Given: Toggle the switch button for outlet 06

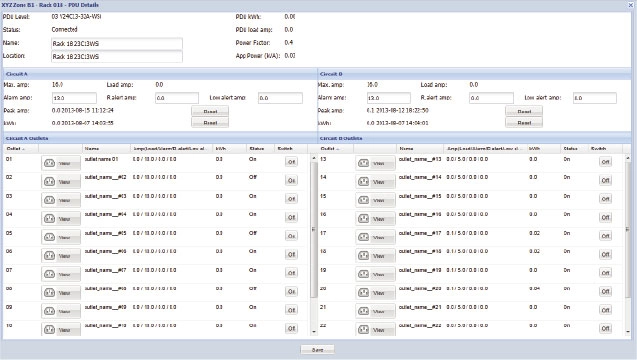Looking at the screenshot, I should pyautogui.click(x=291, y=254).
